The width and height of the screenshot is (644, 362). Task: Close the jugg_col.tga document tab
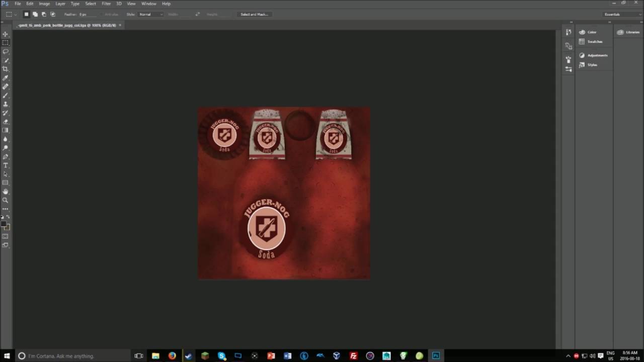point(120,25)
